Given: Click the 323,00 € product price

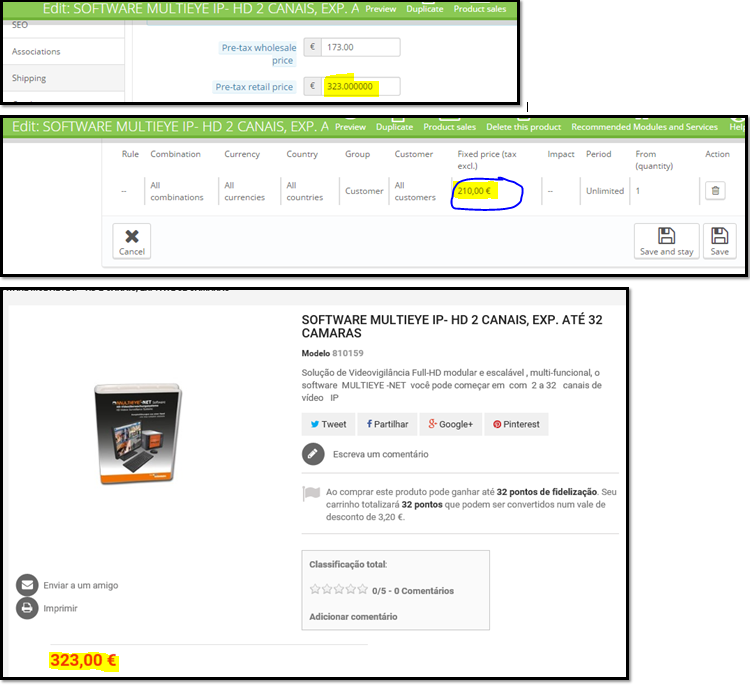Looking at the screenshot, I should (83, 661).
